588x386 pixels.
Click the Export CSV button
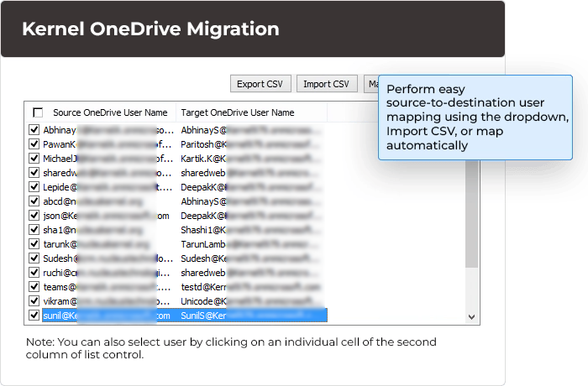point(260,84)
